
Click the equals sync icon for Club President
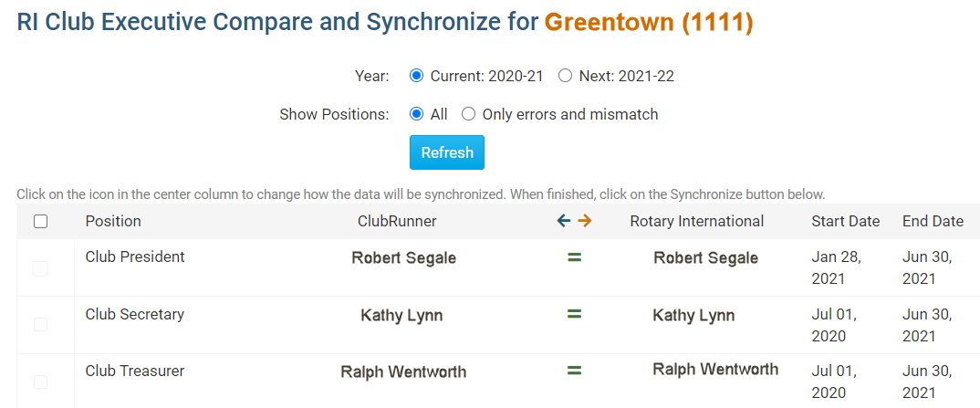click(x=574, y=256)
